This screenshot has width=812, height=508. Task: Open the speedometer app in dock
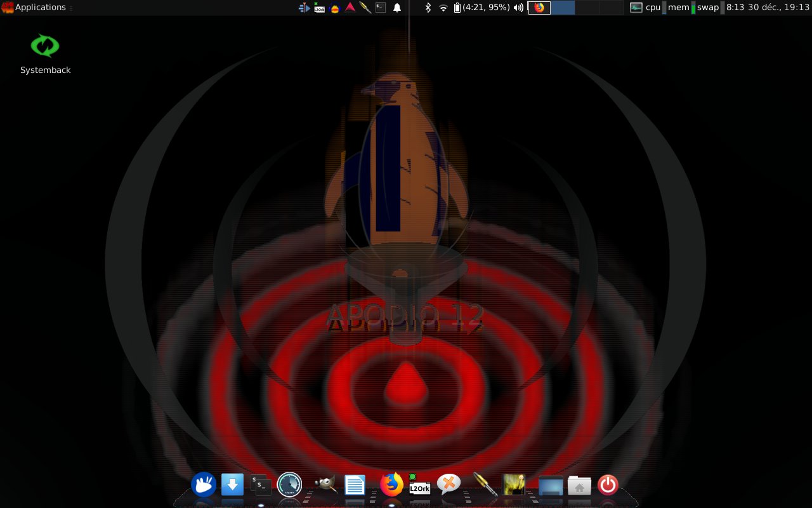(289, 485)
